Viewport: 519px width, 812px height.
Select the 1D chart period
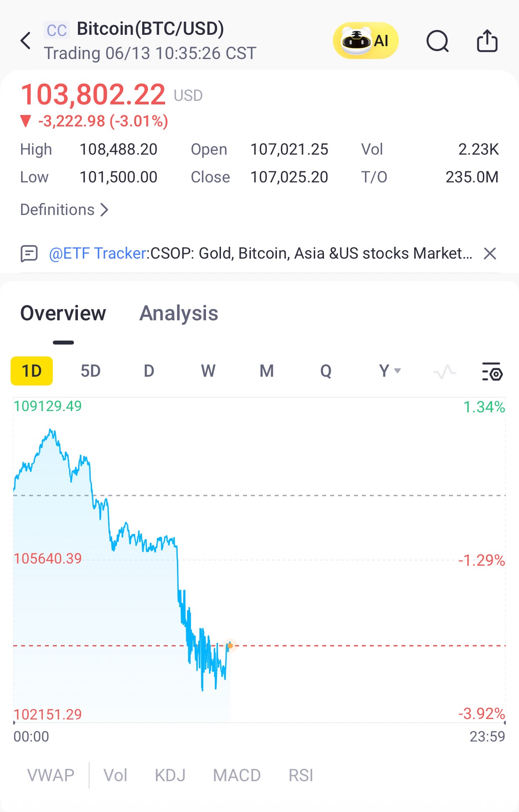click(x=32, y=371)
